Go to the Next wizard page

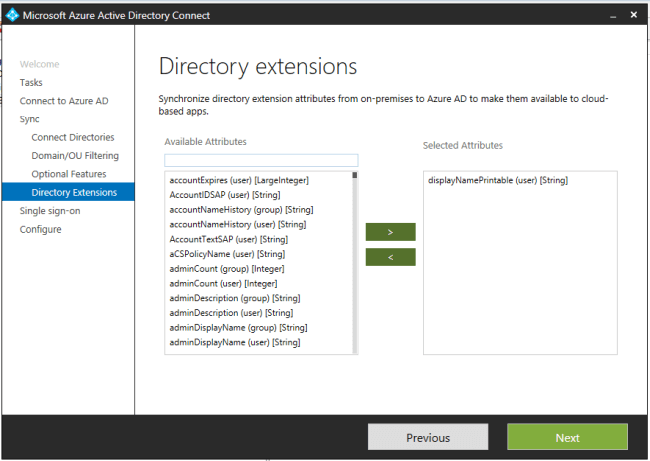pyautogui.click(x=567, y=437)
